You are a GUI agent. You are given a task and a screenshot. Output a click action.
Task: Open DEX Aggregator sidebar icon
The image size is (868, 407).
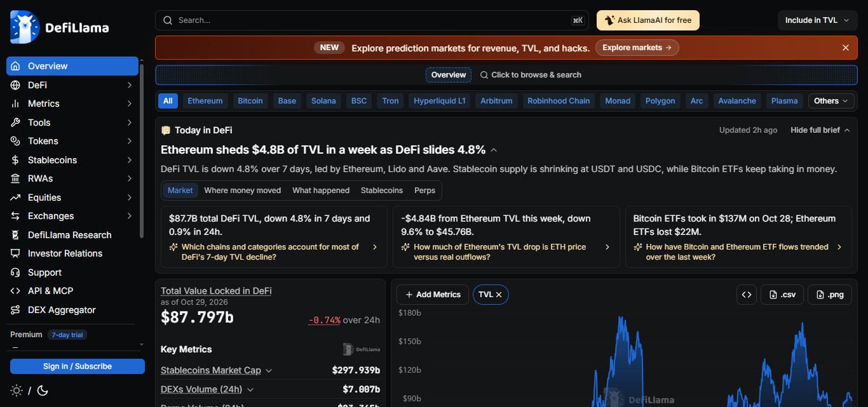point(15,310)
